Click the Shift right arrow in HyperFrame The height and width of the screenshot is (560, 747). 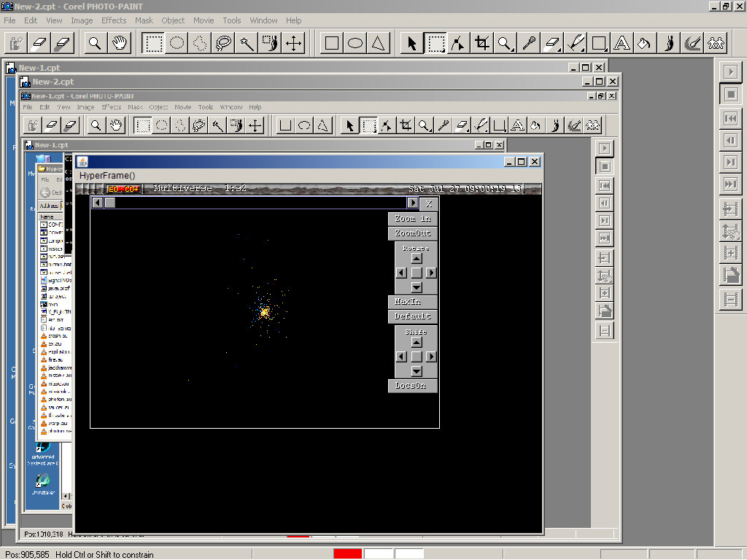click(431, 357)
